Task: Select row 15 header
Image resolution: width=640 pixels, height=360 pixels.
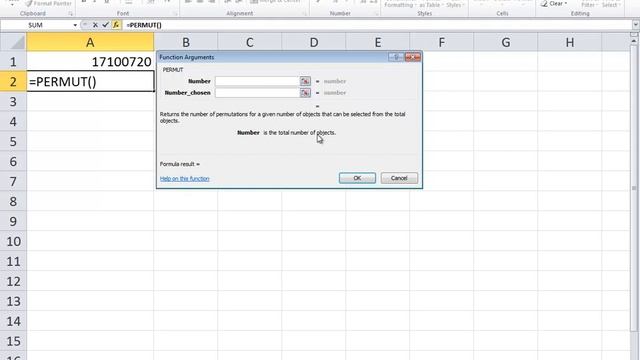Action: pyautogui.click(x=13, y=341)
